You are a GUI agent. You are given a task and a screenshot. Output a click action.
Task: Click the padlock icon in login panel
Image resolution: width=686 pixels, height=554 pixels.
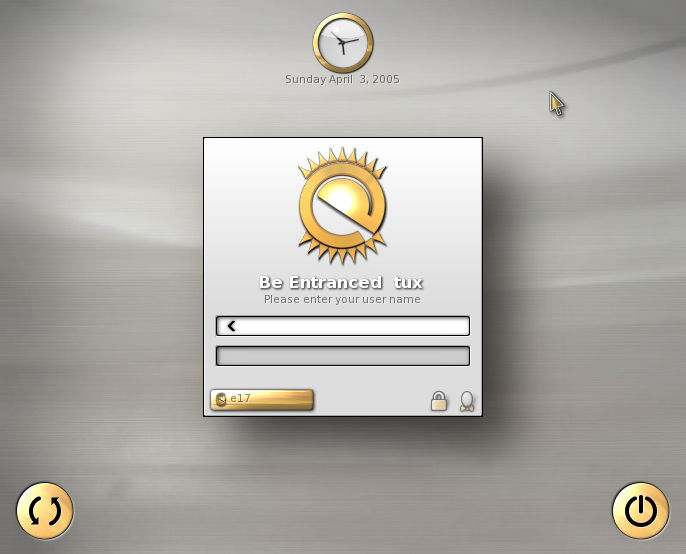tap(439, 401)
